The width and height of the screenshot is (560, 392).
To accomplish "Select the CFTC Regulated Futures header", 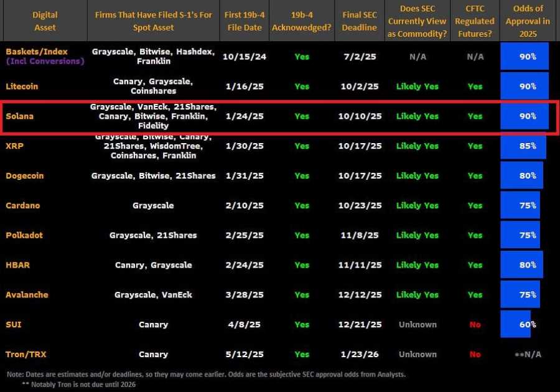I will point(475,21).
